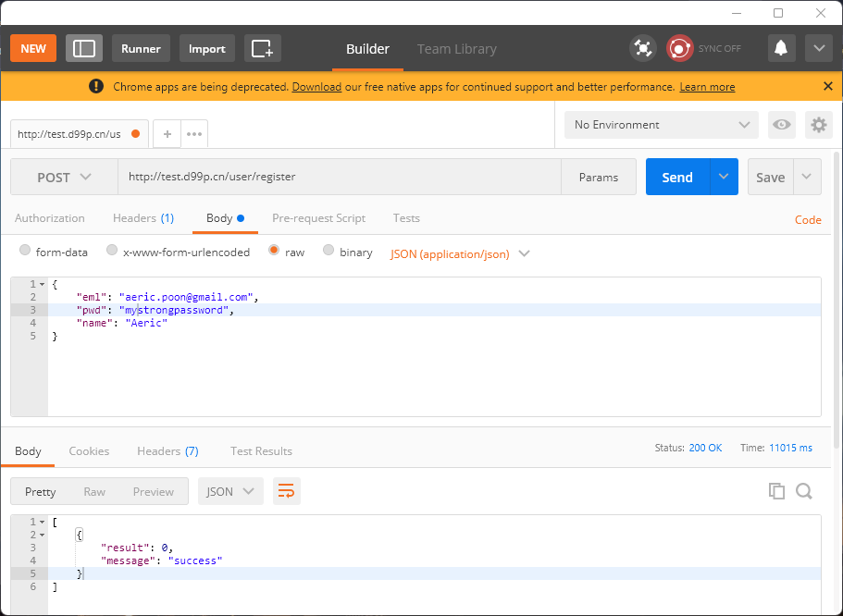Click the blue Send button
This screenshot has height=616, width=843.
(677, 177)
